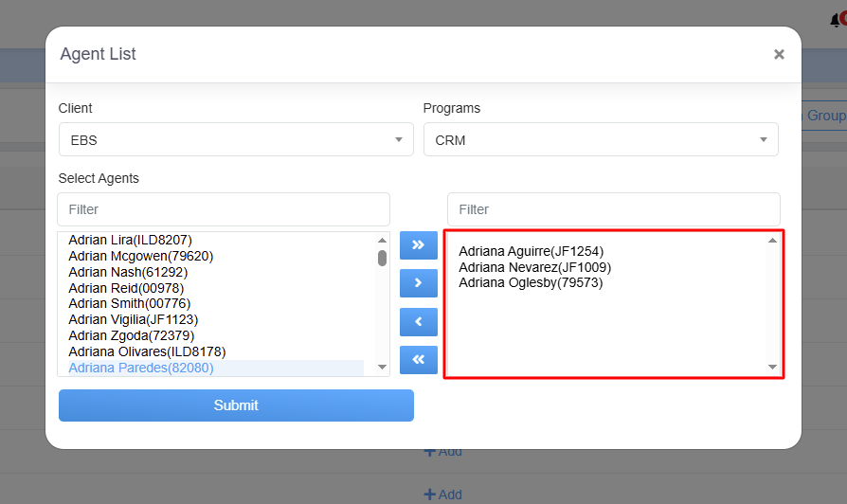
Task: Click the move selected left arrow button
Action: pyautogui.click(x=418, y=322)
